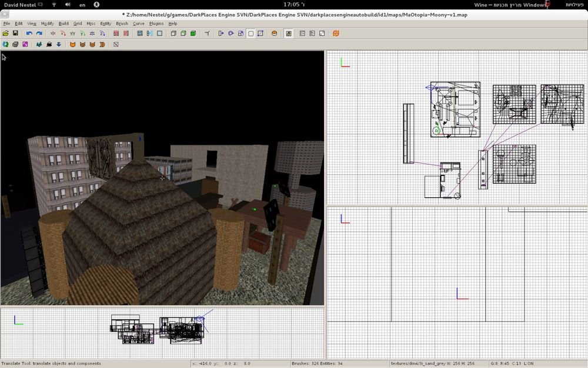This screenshot has height=368, width=588.
Task: Open the Curve menu
Action: pos(138,24)
